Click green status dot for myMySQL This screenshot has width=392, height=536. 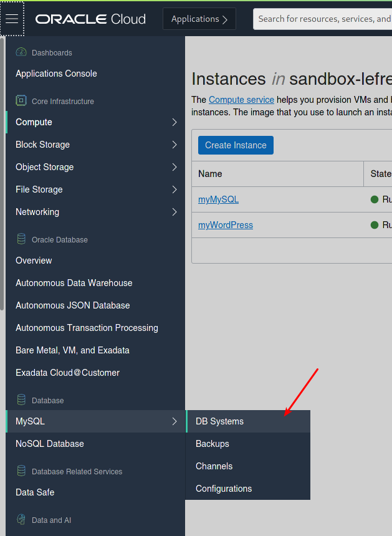point(374,199)
